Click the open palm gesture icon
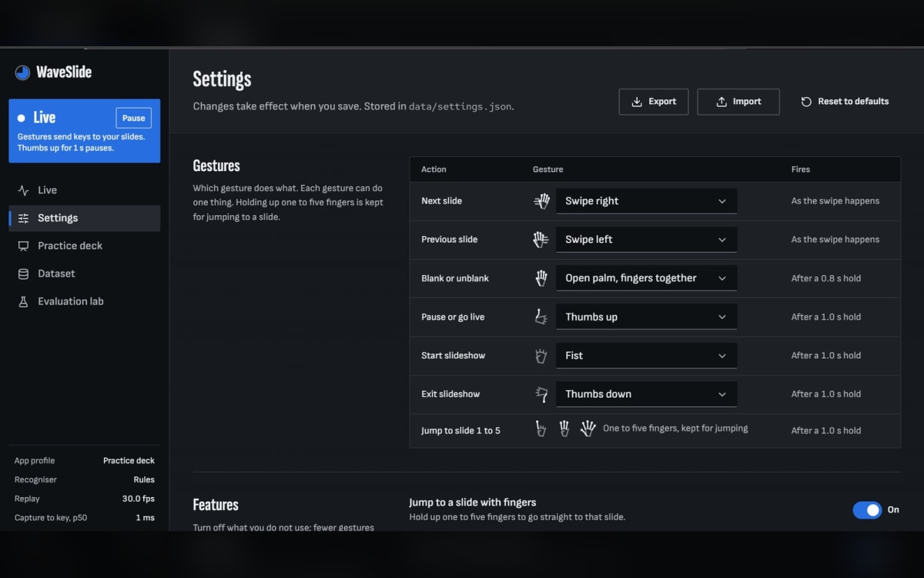Screen dimensions: 924x578 point(541,278)
